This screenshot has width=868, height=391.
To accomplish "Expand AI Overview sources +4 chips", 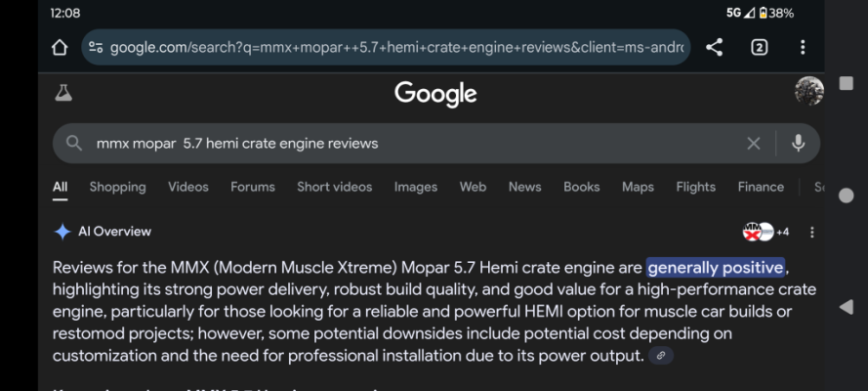I will point(766,232).
